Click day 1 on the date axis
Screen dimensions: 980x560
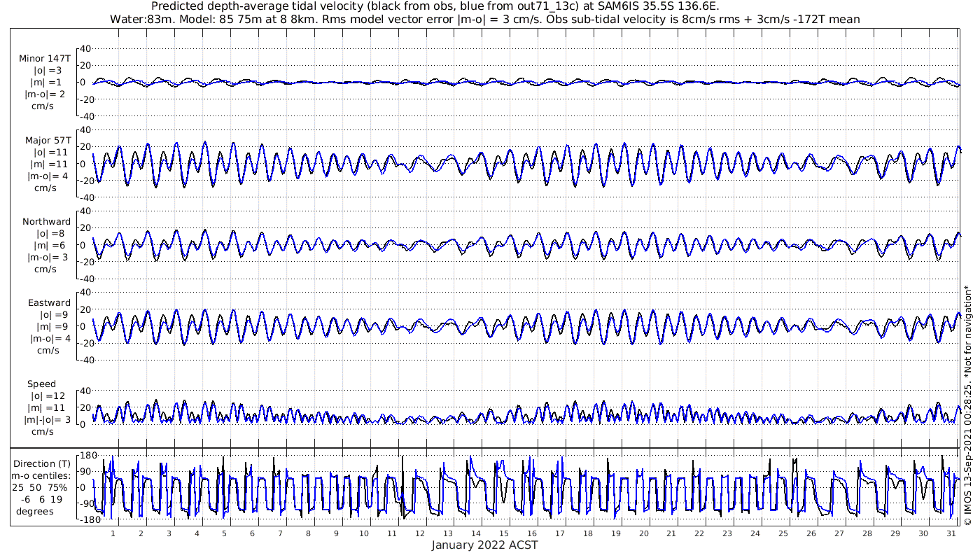(x=113, y=533)
